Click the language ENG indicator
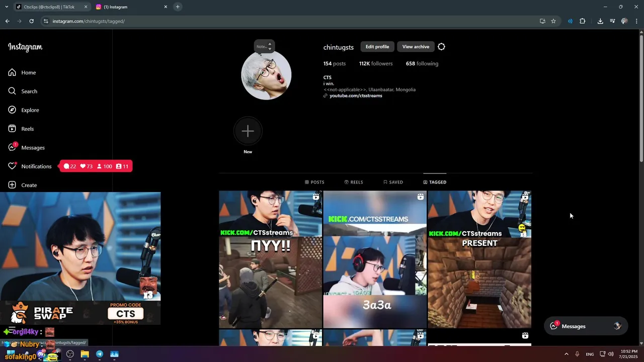 590,354
